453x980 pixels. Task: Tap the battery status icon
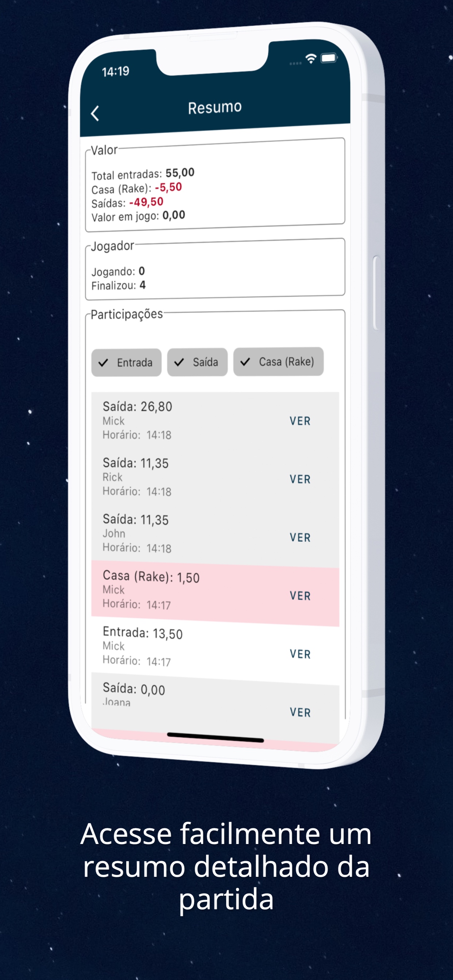pyautogui.click(x=329, y=58)
